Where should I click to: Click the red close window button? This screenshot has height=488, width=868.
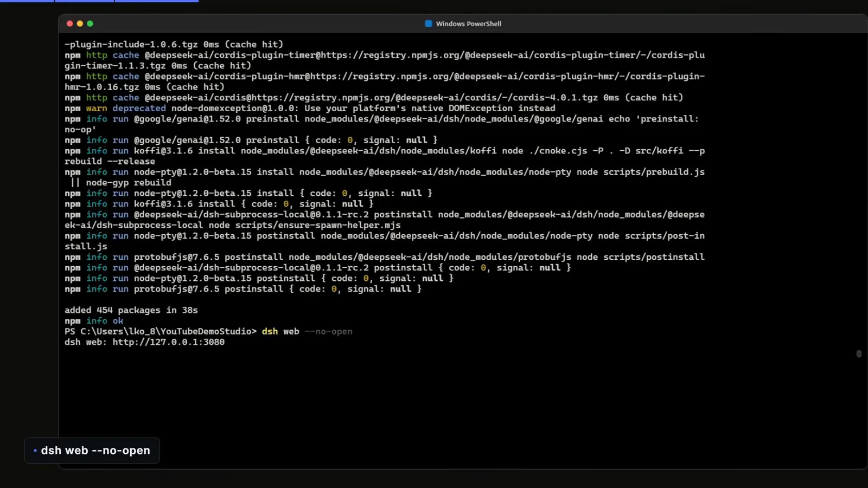point(69,23)
